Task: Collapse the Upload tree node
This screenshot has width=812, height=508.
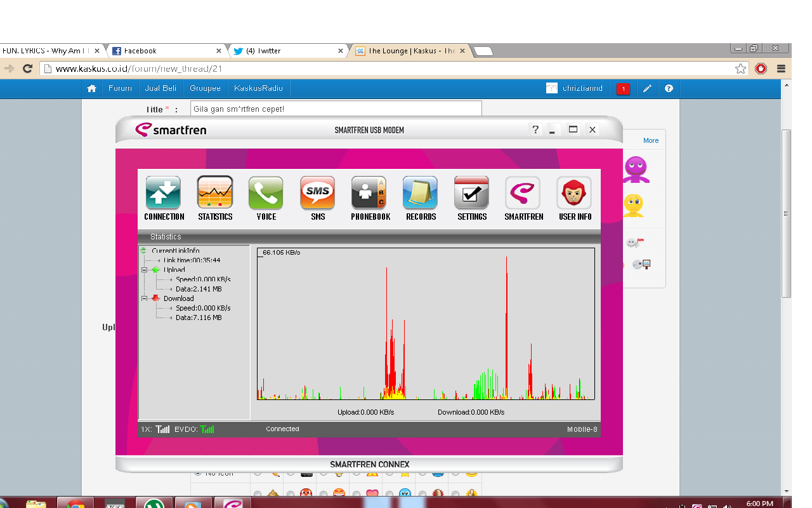Action: click(x=145, y=270)
